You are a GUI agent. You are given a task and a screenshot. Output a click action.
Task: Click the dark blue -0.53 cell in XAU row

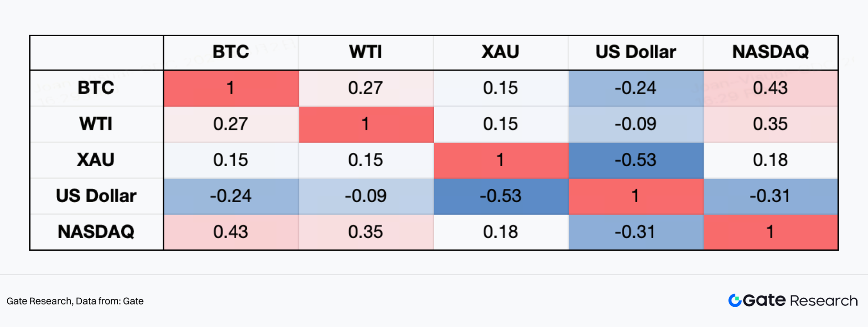click(x=635, y=160)
